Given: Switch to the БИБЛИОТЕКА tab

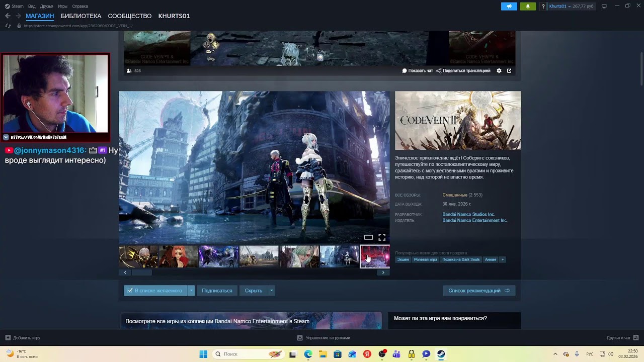Looking at the screenshot, I should (x=81, y=16).
